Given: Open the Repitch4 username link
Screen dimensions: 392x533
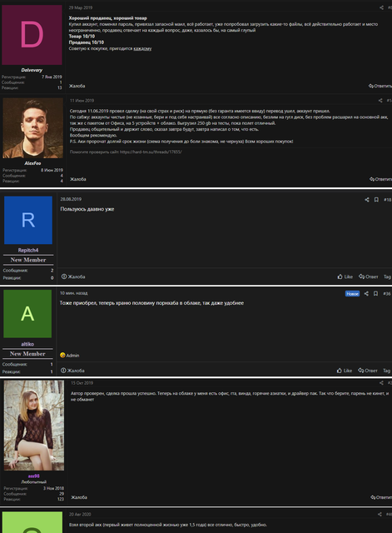Looking at the screenshot, I should click(x=28, y=250).
